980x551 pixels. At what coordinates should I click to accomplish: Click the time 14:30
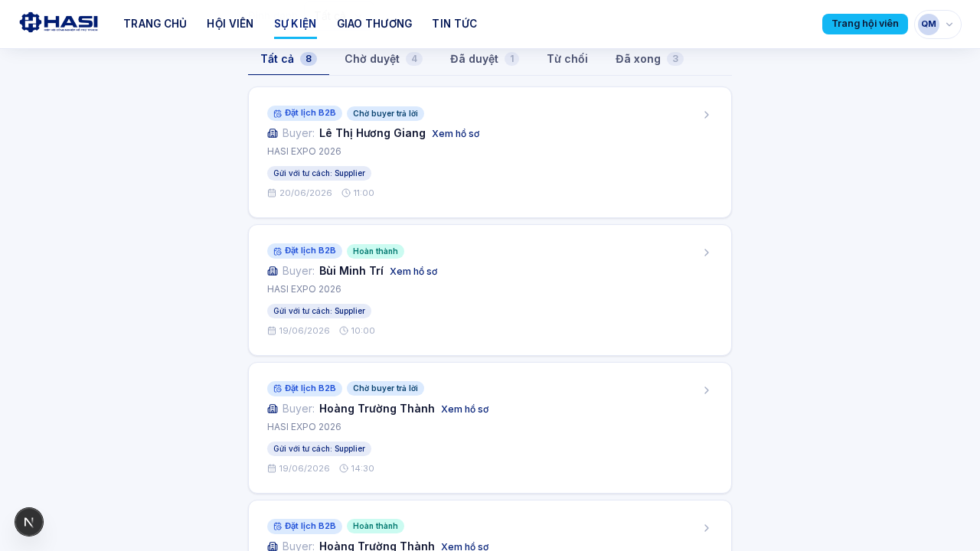pyautogui.click(x=363, y=468)
